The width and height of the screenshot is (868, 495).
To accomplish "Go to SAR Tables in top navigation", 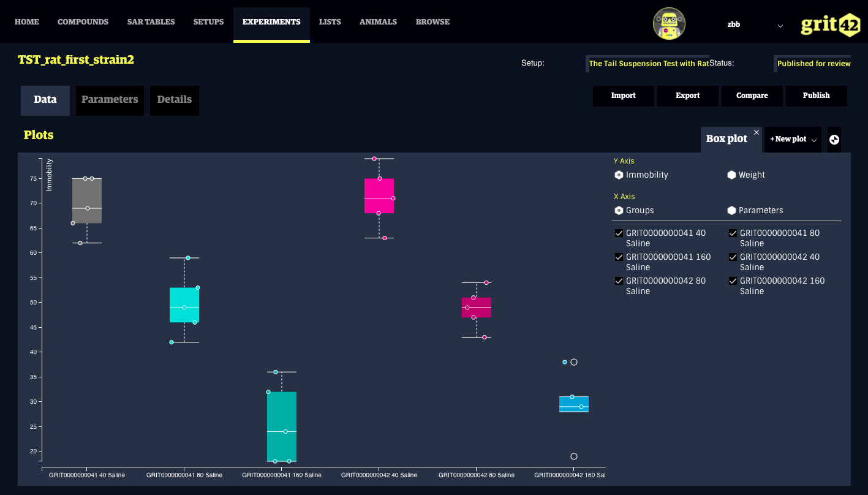I will [x=151, y=22].
